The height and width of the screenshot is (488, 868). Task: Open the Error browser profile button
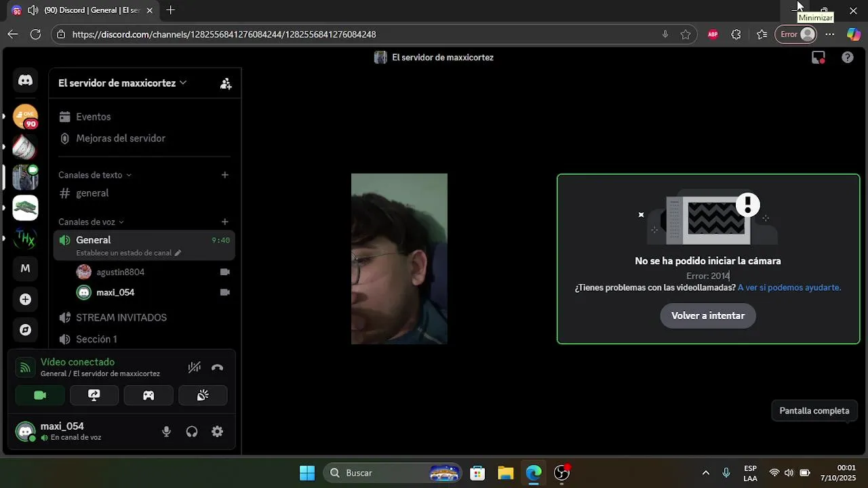pos(796,34)
